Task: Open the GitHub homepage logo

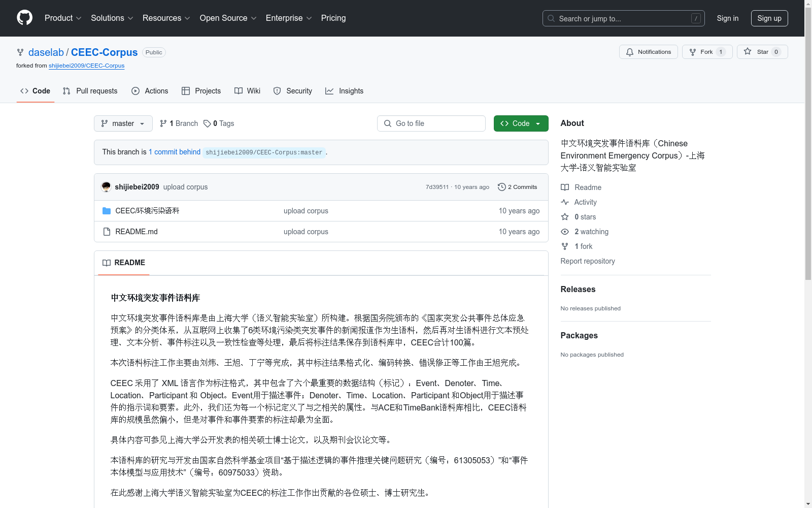Action: point(24,18)
